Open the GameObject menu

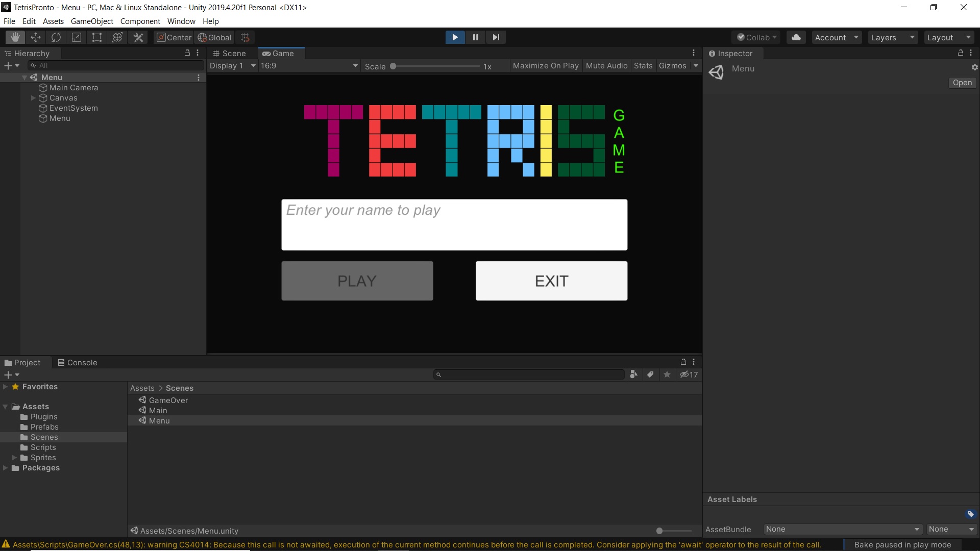click(x=92, y=21)
